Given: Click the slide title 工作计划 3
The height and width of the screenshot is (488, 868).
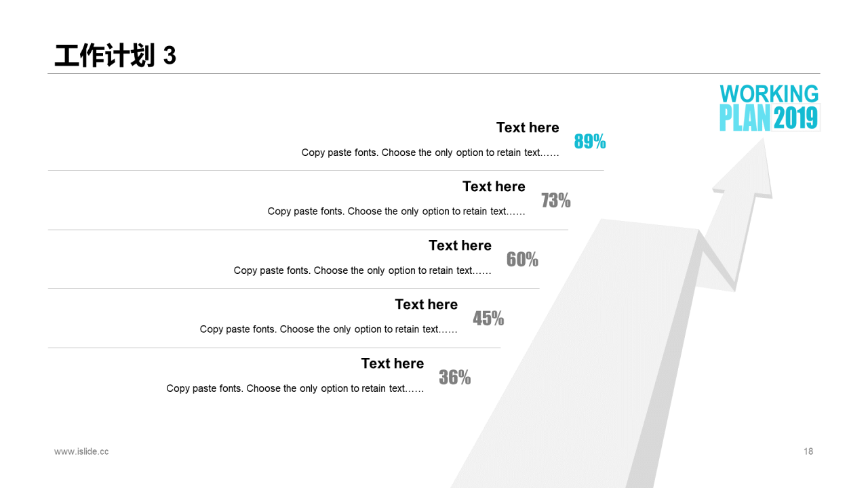Looking at the screenshot, I should 115,56.
